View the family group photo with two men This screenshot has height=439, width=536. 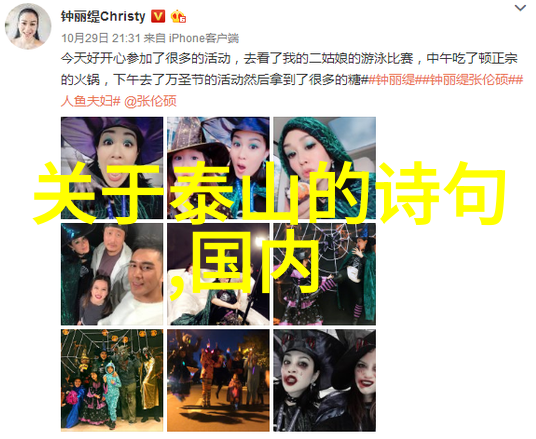(x=112, y=274)
